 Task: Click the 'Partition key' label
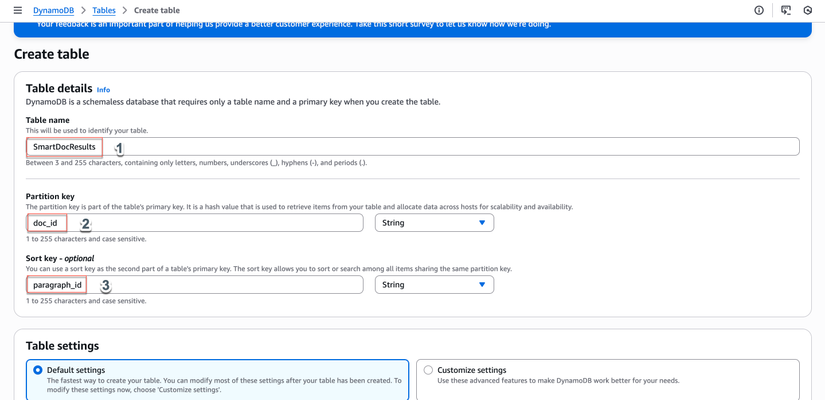[x=50, y=196]
